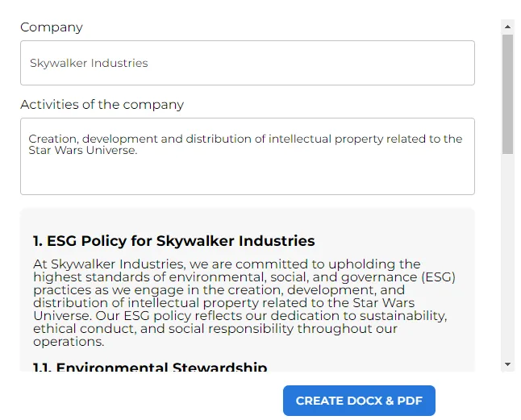Click the Create DOCX & PDF button
521x420 pixels.
coord(359,401)
